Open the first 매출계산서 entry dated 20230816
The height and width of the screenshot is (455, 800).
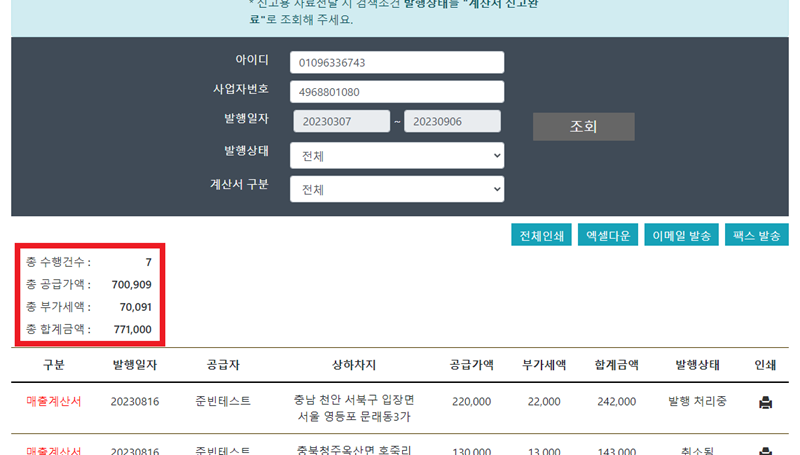[x=54, y=401]
